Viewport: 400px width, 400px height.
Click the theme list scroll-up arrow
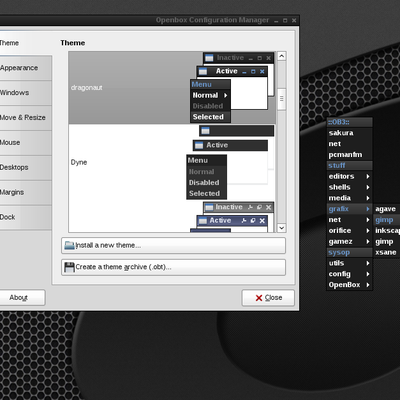(281, 56)
